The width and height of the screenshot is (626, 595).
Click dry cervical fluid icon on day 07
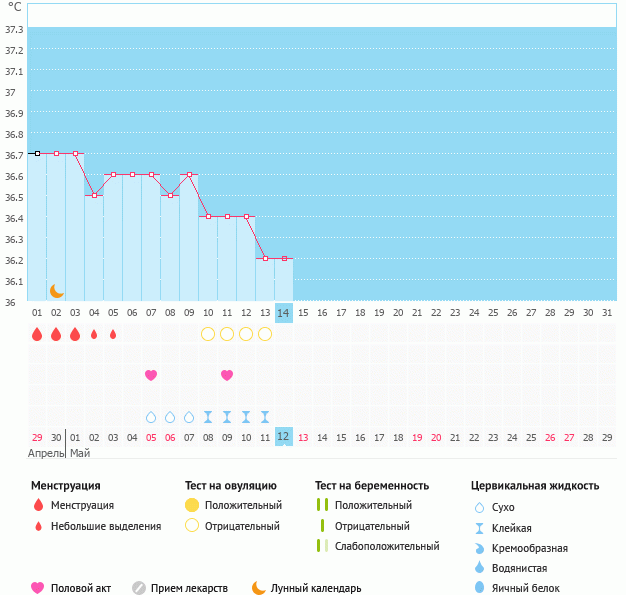(151, 417)
